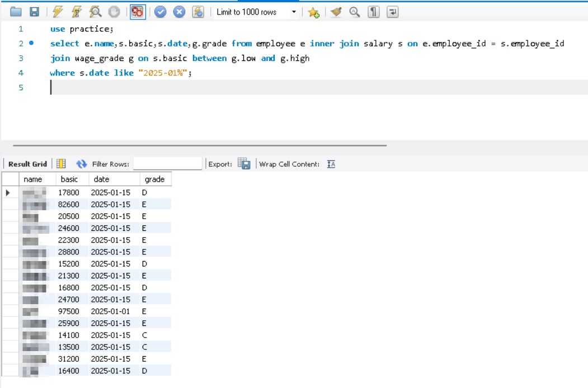
Task: Add query to favorites star icon
Action: tap(313, 12)
